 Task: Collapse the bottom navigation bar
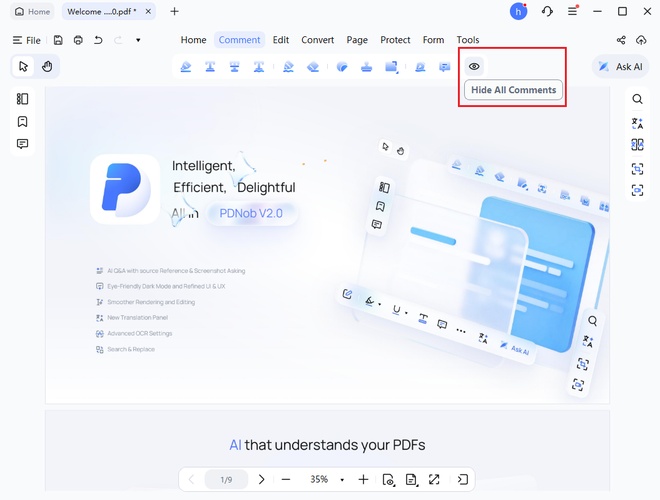point(463,479)
